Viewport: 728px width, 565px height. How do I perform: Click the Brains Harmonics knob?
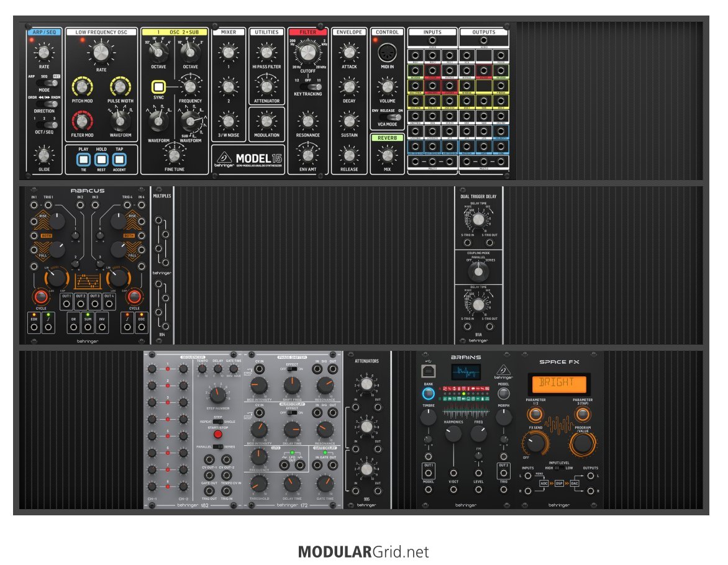click(x=453, y=433)
